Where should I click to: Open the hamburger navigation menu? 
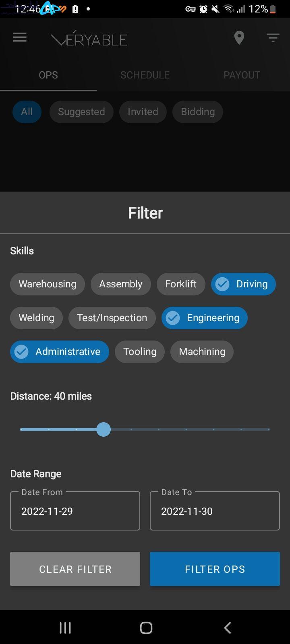click(20, 37)
